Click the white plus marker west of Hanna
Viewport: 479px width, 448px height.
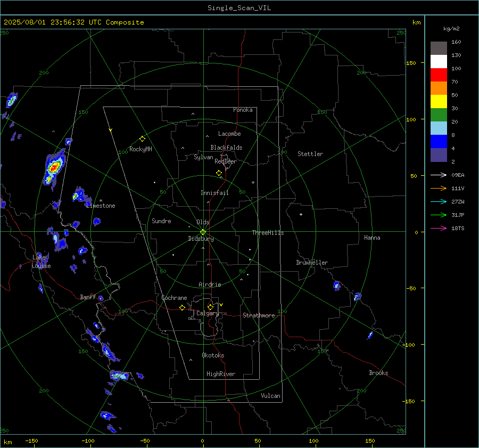(x=301, y=214)
